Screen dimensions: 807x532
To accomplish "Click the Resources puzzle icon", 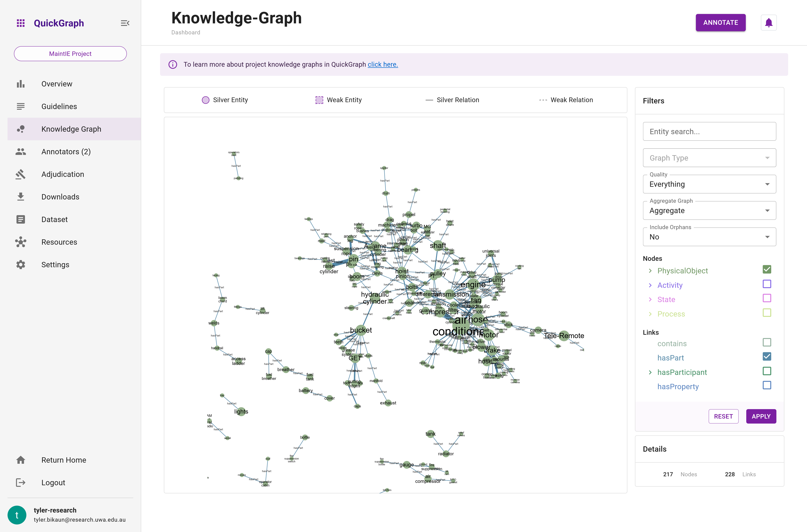I will (21, 242).
